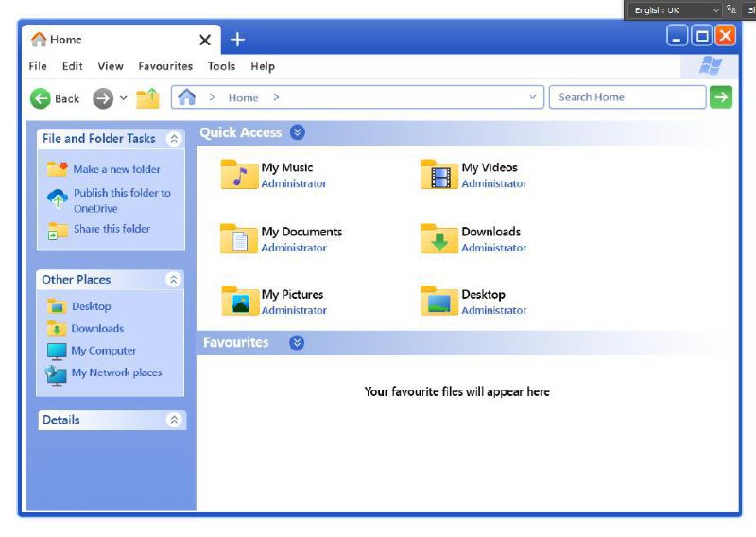Select the Home tab
This screenshot has width=756, height=537.
click(122, 40)
